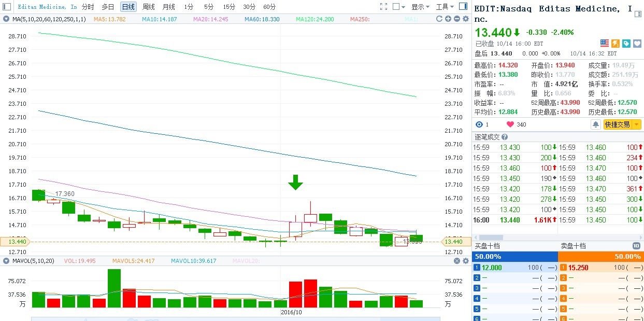Click the pink heart likes icon
Screen dimensions: 644x321
point(510,124)
